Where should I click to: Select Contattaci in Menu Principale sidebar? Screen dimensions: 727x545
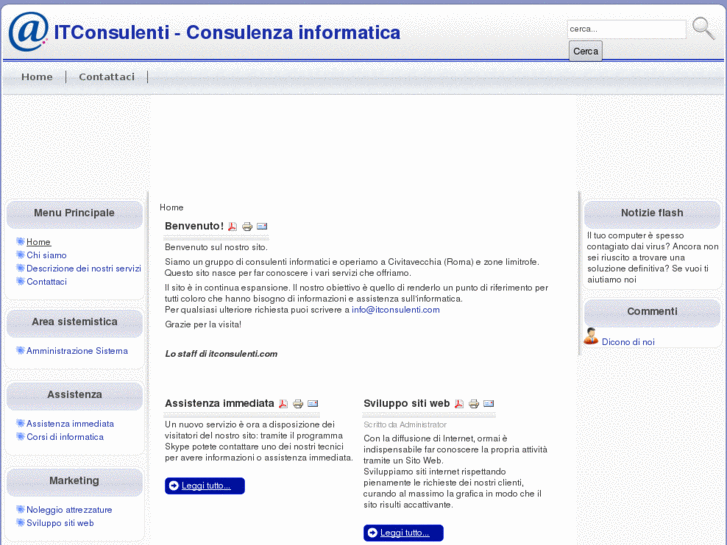46,282
